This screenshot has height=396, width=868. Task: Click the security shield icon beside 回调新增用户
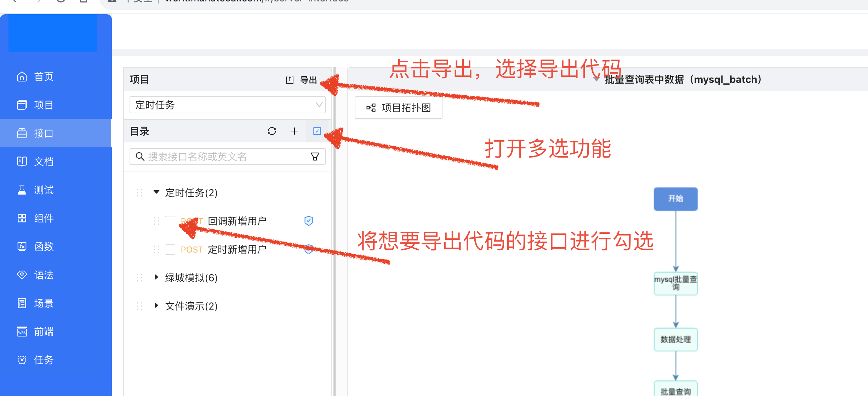tap(308, 221)
